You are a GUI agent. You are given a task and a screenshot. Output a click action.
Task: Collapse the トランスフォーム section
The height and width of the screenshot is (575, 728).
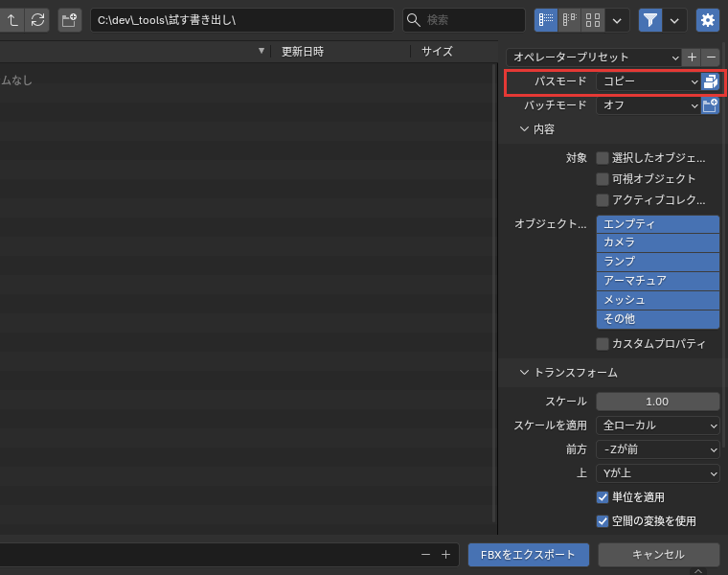point(568,373)
